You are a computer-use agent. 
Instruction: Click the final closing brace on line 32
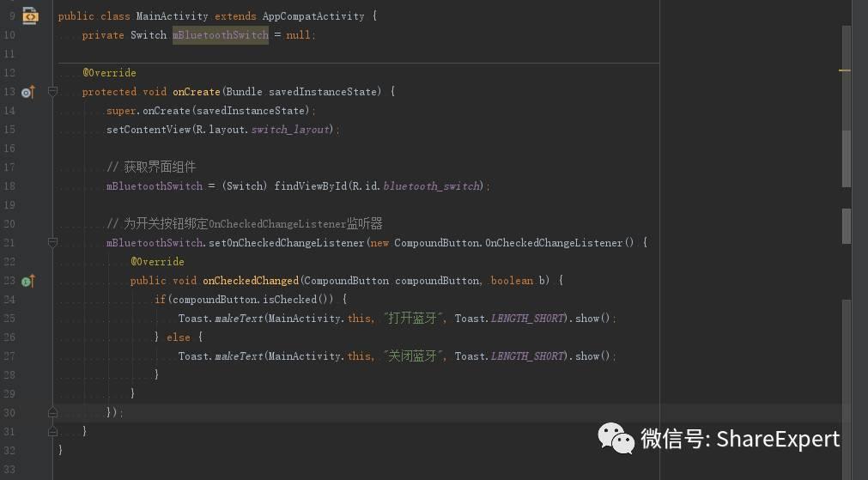60,450
